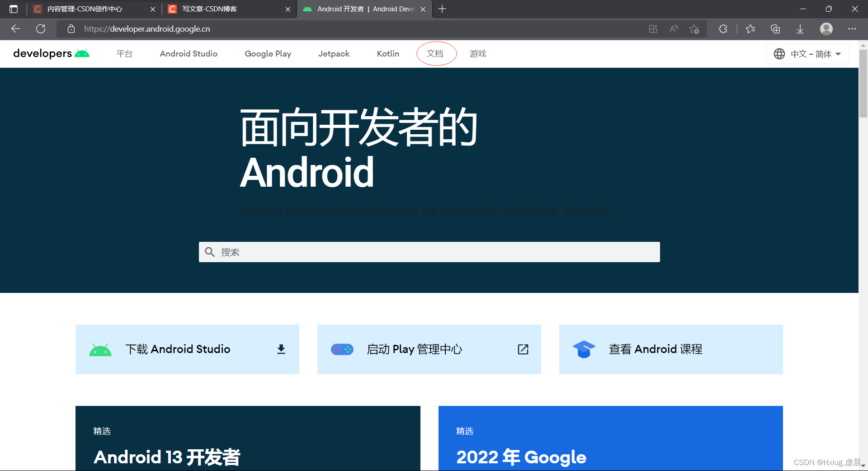The width and height of the screenshot is (868, 471).
Task: Click the scrollbar up arrow
Action: tap(863, 45)
